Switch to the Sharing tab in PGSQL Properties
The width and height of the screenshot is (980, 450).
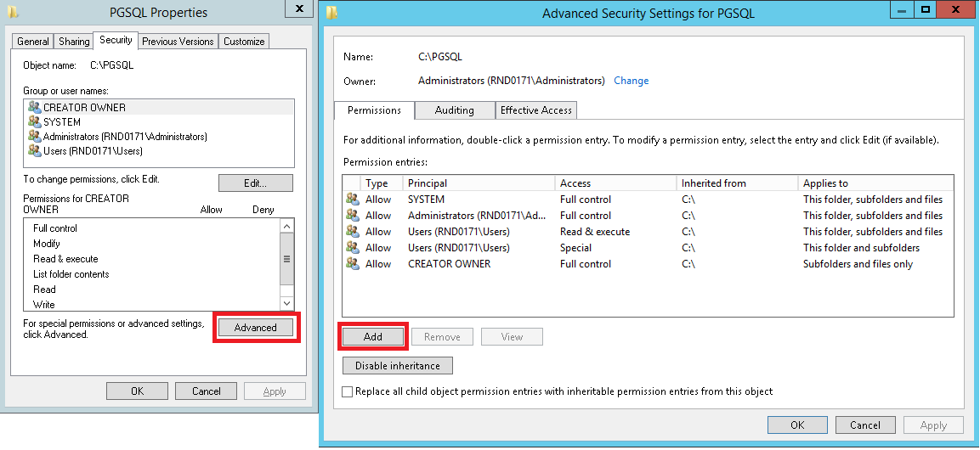click(x=74, y=42)
